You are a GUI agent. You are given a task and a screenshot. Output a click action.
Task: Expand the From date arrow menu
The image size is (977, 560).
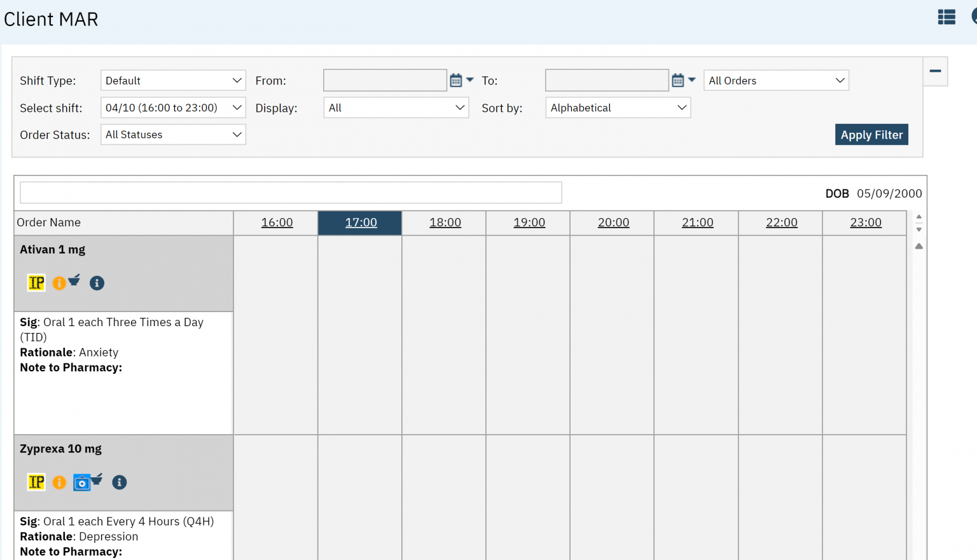[470, 80]
